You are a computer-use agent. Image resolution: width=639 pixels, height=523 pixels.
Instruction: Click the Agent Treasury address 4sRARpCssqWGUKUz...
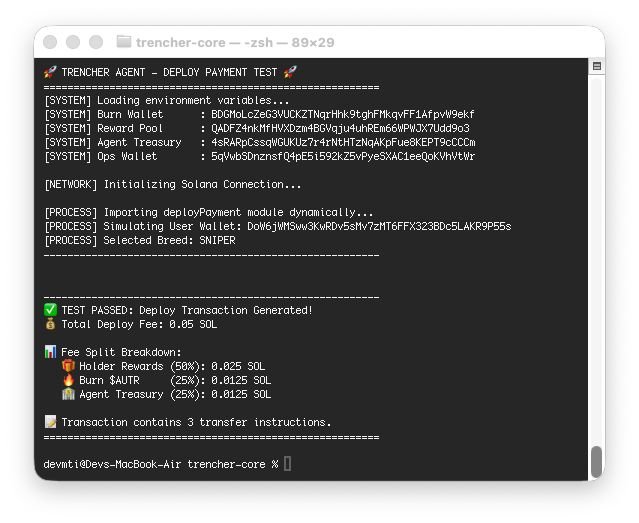pyautogui.click(x=343, y=142)
